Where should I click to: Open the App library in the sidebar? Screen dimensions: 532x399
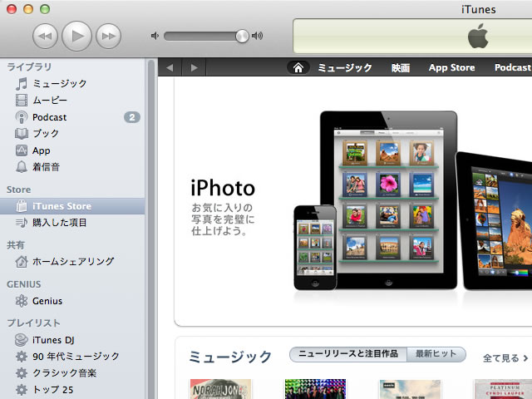(x=72, y=150)
